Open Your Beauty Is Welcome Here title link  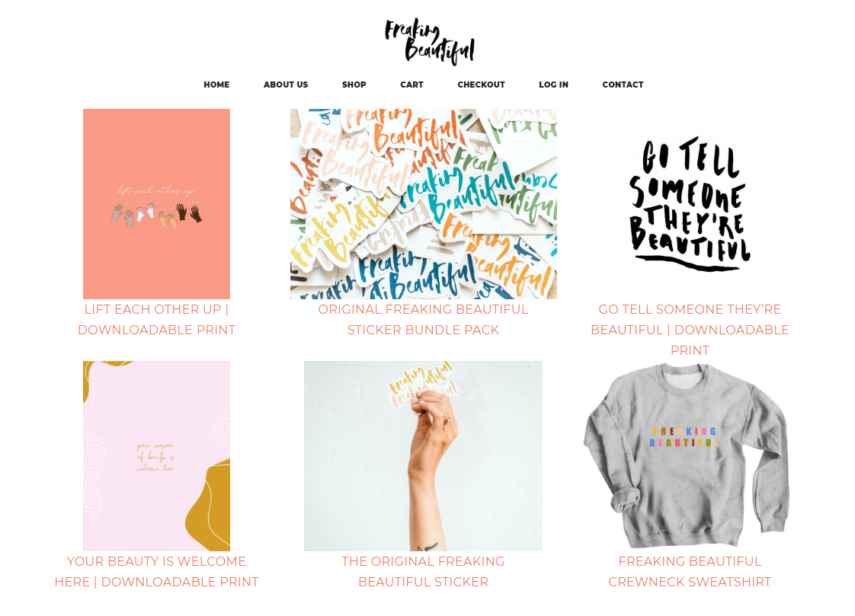(156, 572)
